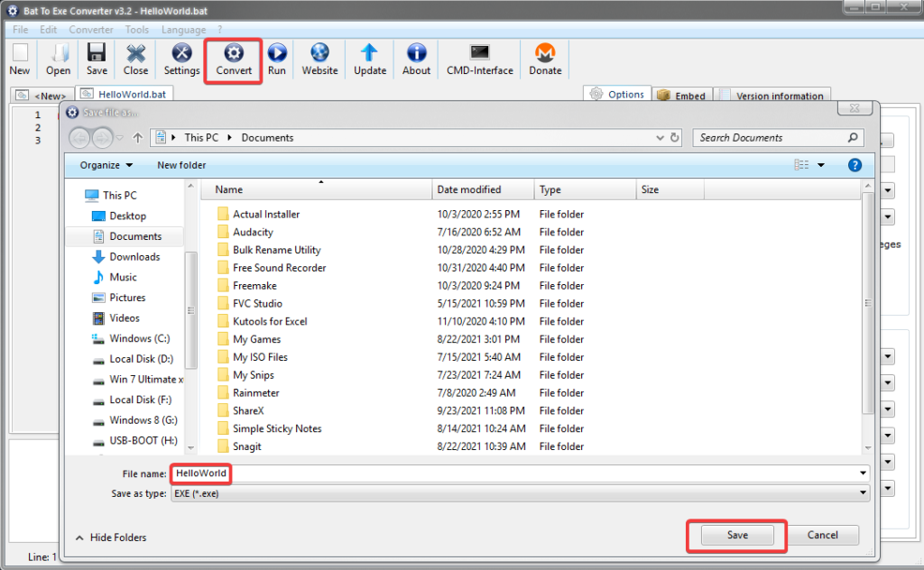This screenshot has height=570, width=924.
Task: Open the view options arrow near Help
Action: (x=820, y=165)
